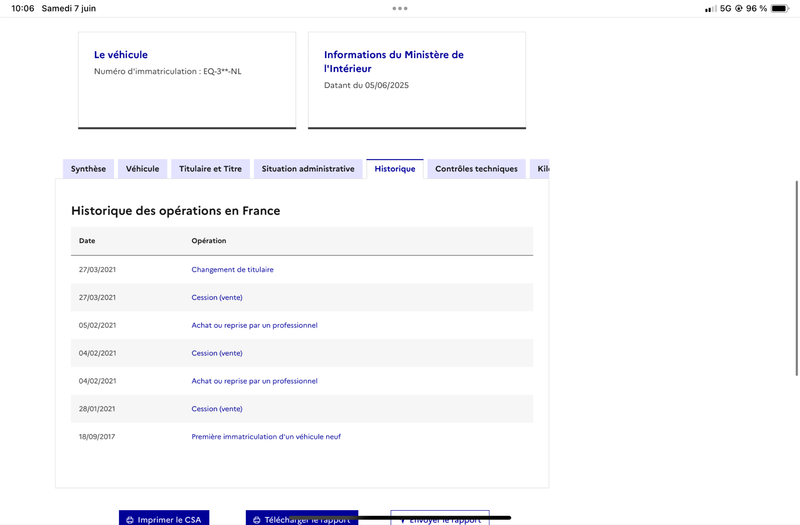Click the page's vertical scrollbar

click(796, 278)
